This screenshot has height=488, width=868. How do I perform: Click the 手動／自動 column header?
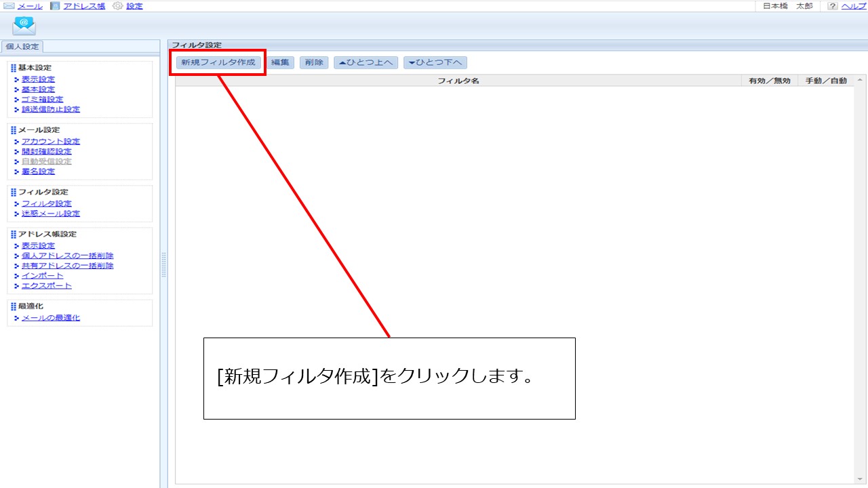tap(825, 81)
